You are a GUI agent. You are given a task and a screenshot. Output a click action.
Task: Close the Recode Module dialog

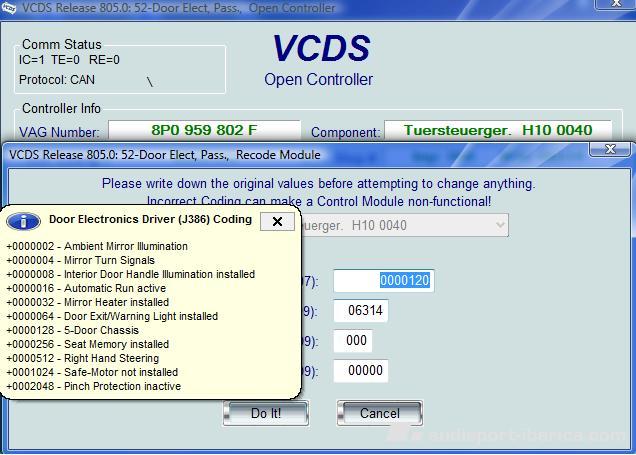610,149
